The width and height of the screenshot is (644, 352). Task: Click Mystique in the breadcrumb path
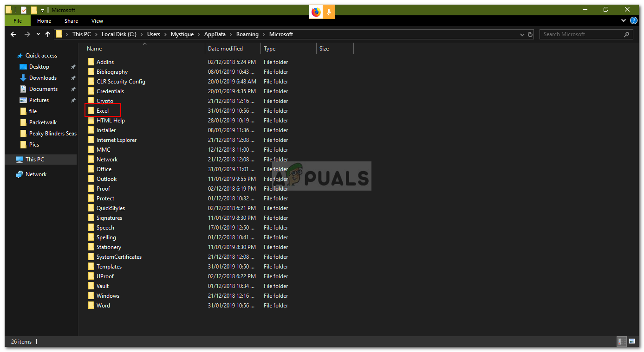[182, 34]
